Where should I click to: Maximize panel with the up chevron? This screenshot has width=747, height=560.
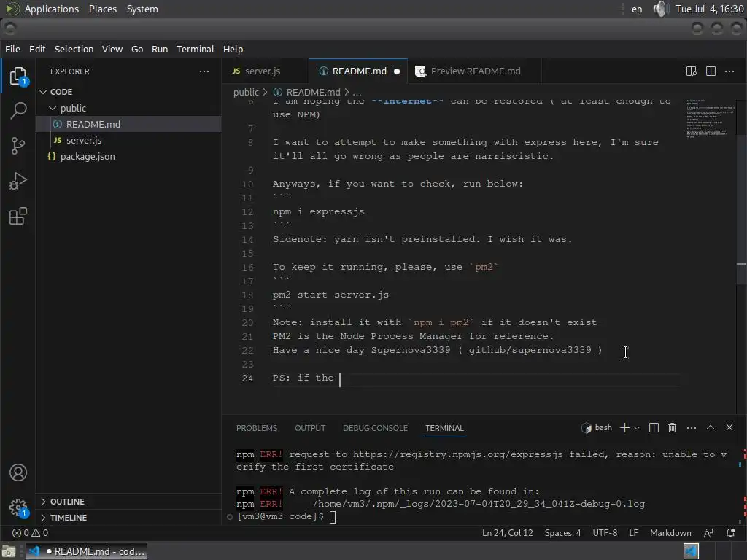711,427
